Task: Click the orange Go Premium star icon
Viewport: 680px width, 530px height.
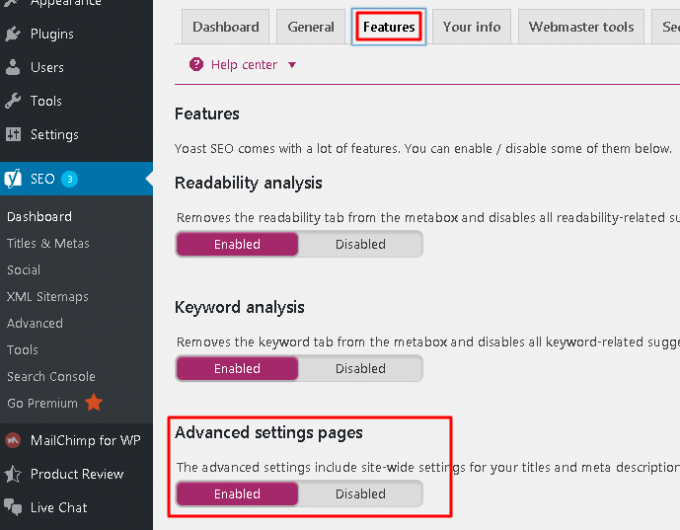Action: pos(94,403)
